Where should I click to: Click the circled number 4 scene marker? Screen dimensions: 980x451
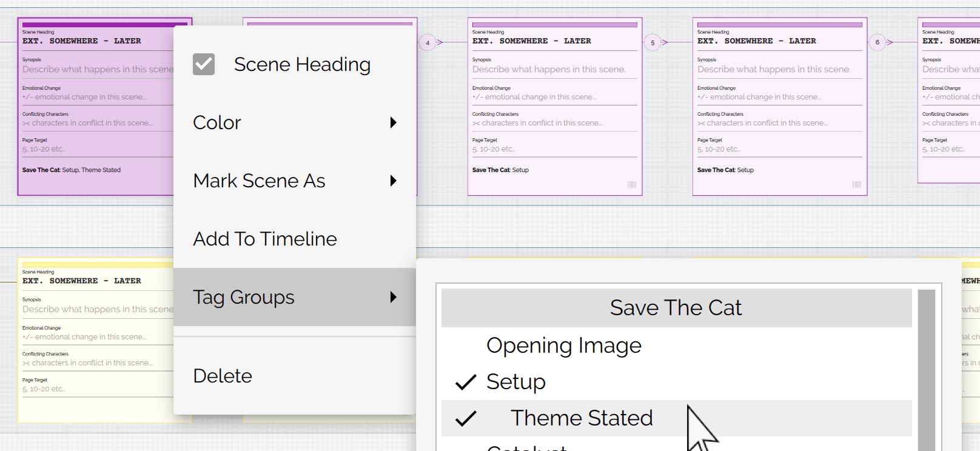[428, 42]
